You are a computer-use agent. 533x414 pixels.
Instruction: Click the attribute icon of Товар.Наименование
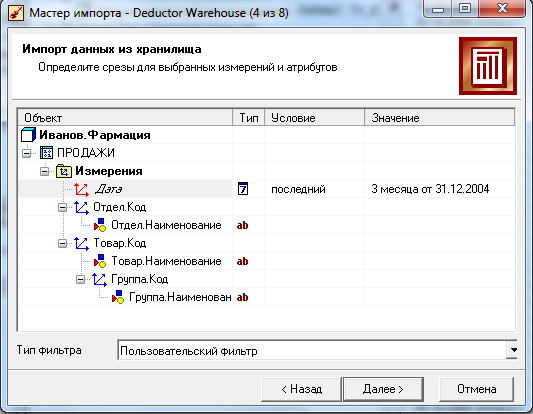(x=100, y=261)
